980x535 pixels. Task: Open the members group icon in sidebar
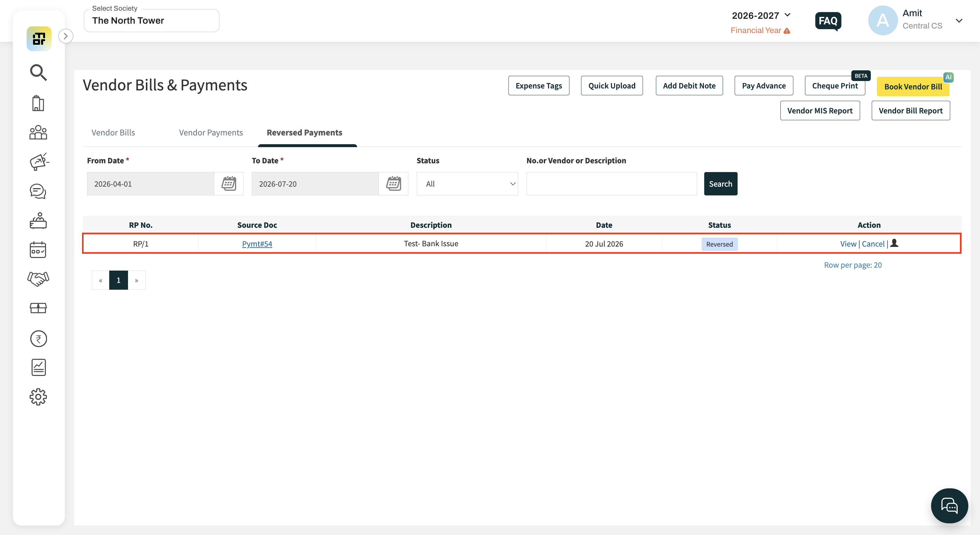coord(38,133)
